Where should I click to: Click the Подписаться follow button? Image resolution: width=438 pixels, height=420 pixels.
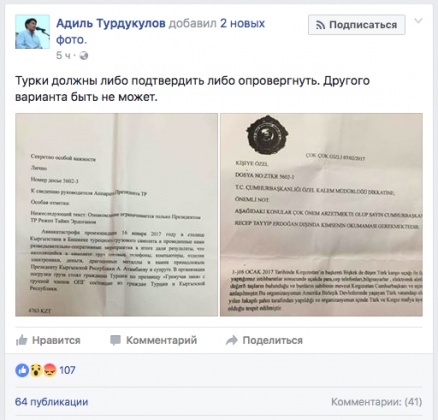pos(357,25)
